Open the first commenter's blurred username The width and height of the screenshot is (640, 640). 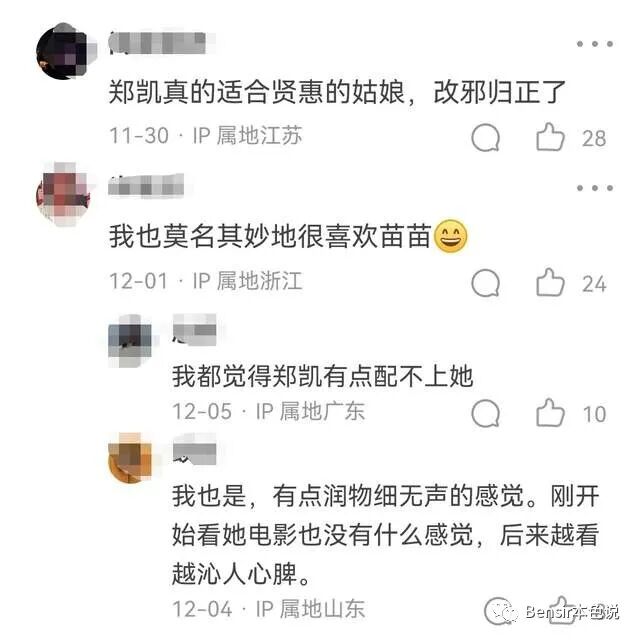pos(157,43)
